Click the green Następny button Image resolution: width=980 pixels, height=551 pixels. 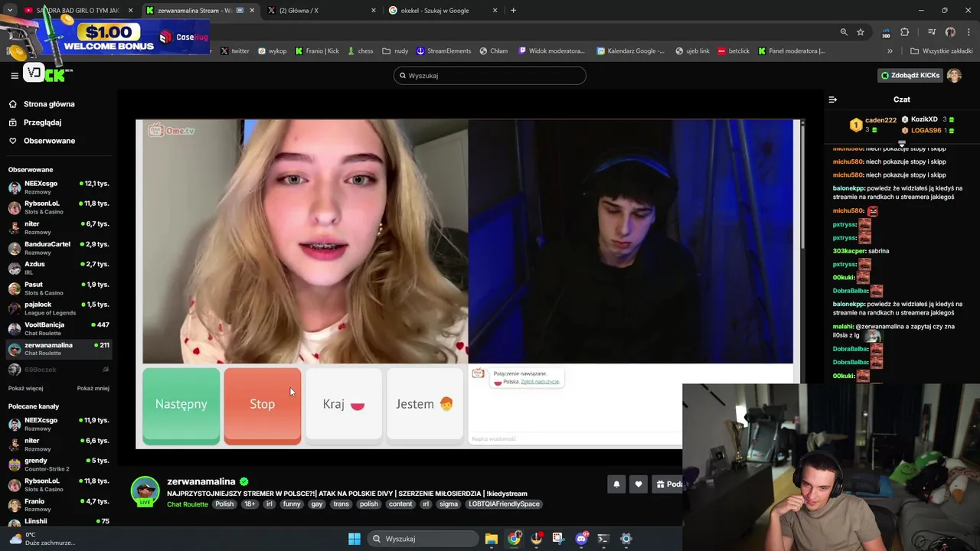181,405
